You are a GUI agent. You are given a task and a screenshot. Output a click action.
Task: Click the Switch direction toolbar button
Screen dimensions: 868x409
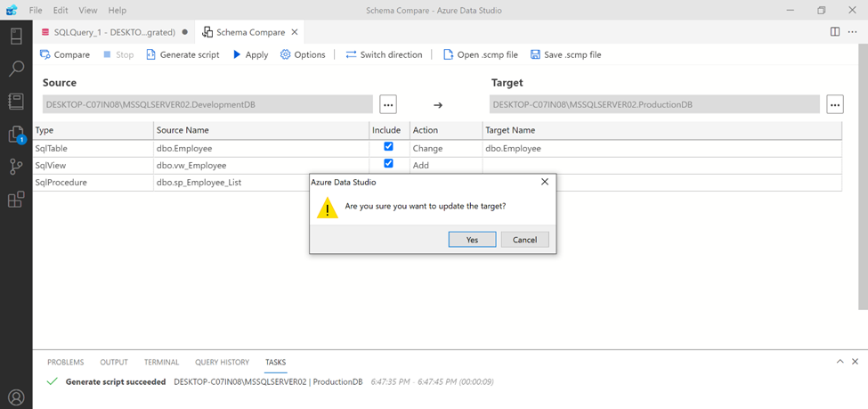tap(384, 54)
